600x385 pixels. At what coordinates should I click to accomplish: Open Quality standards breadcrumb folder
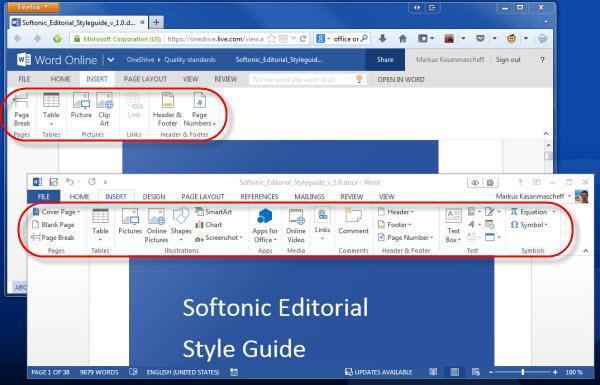coord(190,60)
